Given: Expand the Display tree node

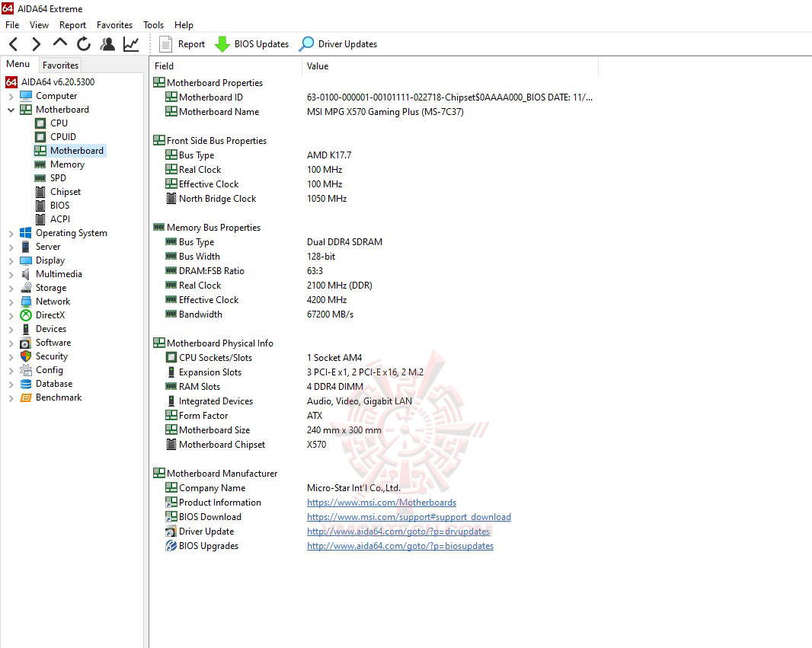Looking at the screenshot, I should [x=11, y=261].
